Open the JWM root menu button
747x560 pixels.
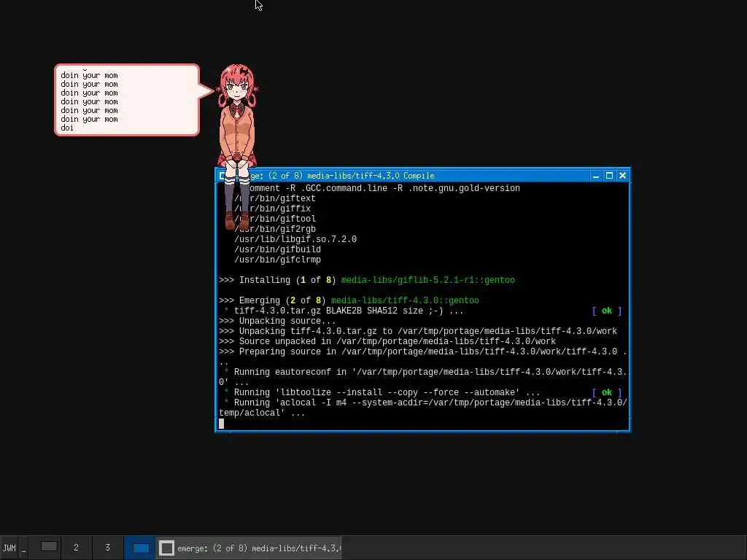[9, 548]
